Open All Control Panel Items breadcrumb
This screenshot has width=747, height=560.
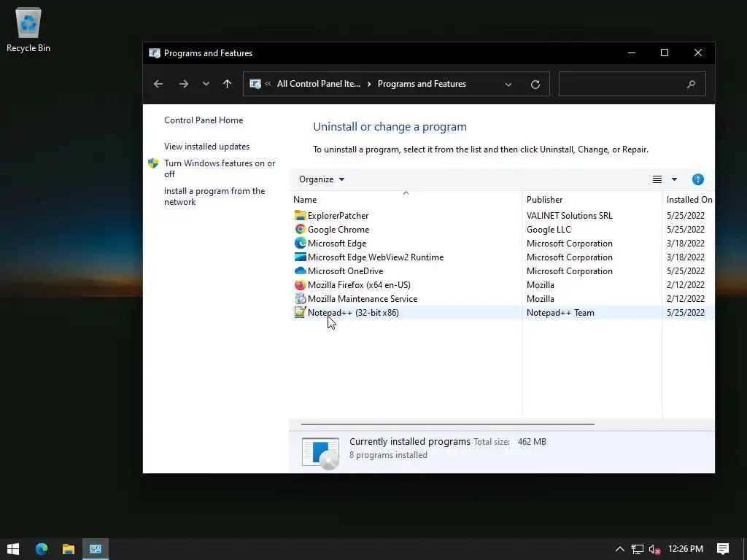[319, 84]
